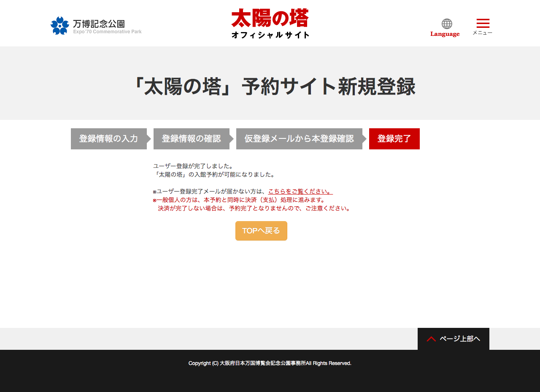Open the hamburger メニュー icon
This screenshot has height=392, width=540.
click(483, 27)
